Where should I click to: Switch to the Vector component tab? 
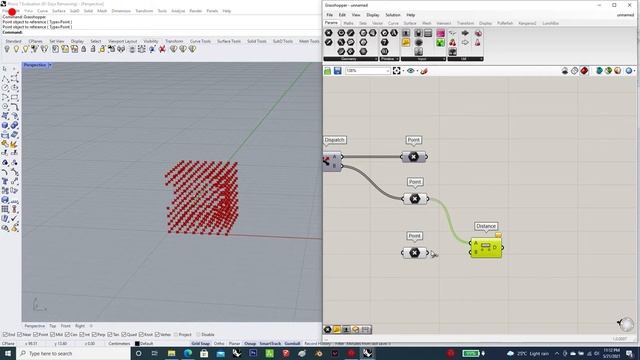(378, 23)
